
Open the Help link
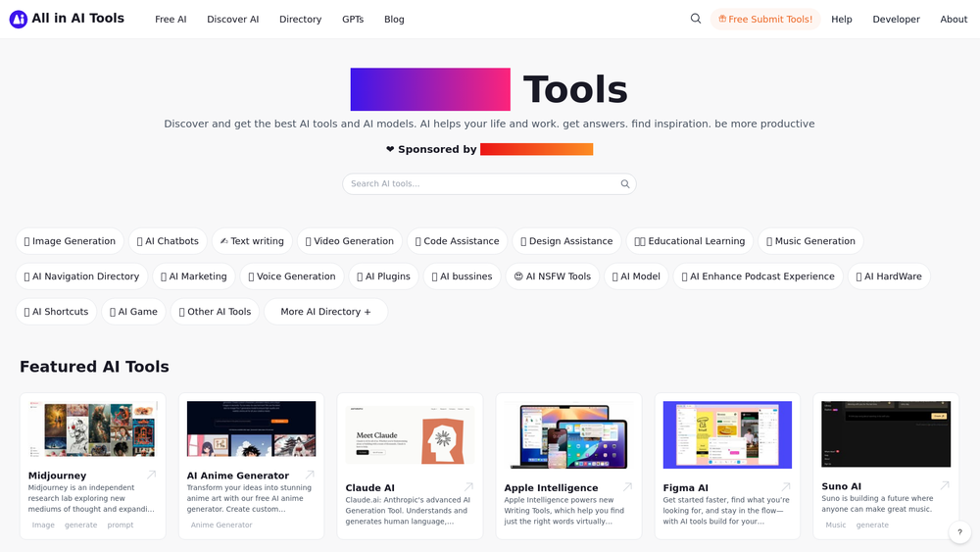point(841,20)
